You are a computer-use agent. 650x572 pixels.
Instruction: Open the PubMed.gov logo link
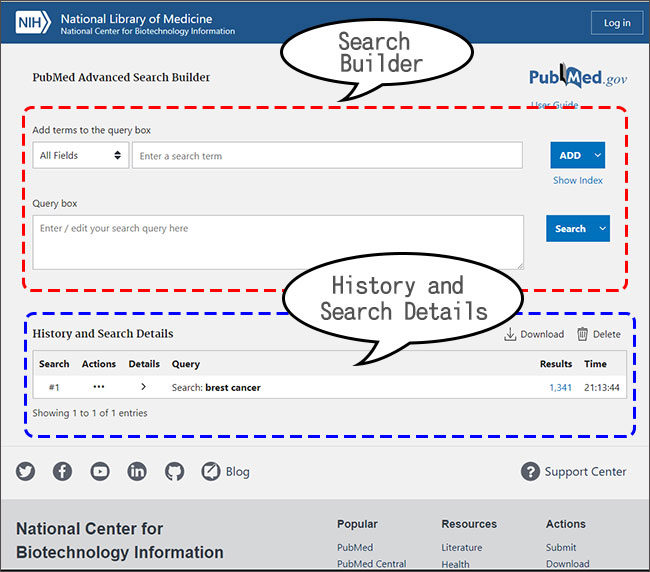tap(578, 77)
